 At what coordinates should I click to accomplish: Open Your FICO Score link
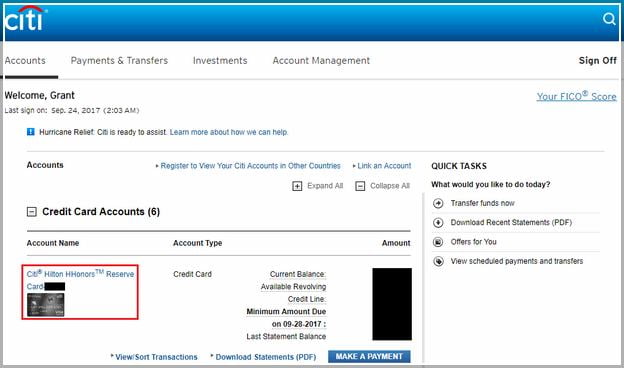pos(576,96)
